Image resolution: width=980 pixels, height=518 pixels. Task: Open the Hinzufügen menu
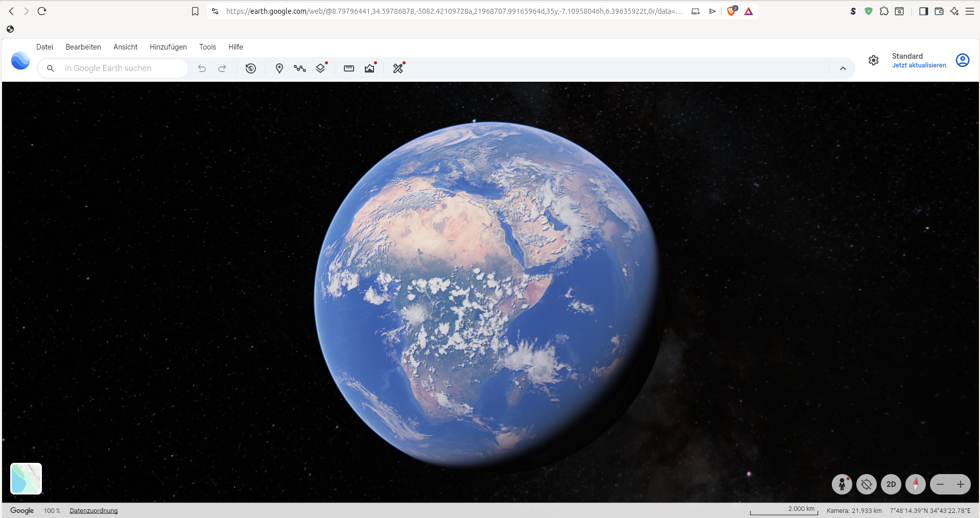168,47
